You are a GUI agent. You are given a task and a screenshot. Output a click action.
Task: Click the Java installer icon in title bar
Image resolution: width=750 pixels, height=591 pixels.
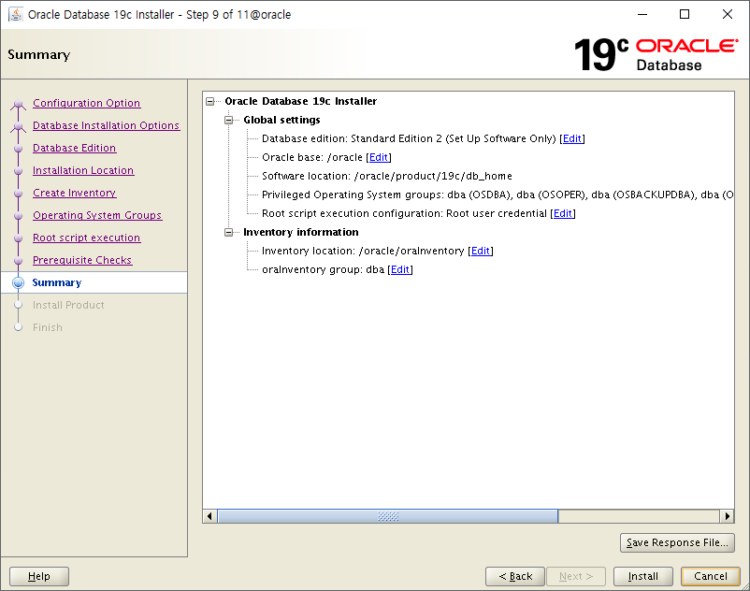click(x=16, y=15)
